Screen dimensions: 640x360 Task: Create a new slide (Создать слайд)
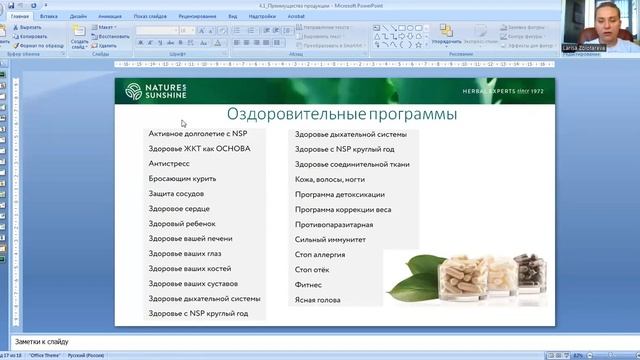tap(79, 37)
